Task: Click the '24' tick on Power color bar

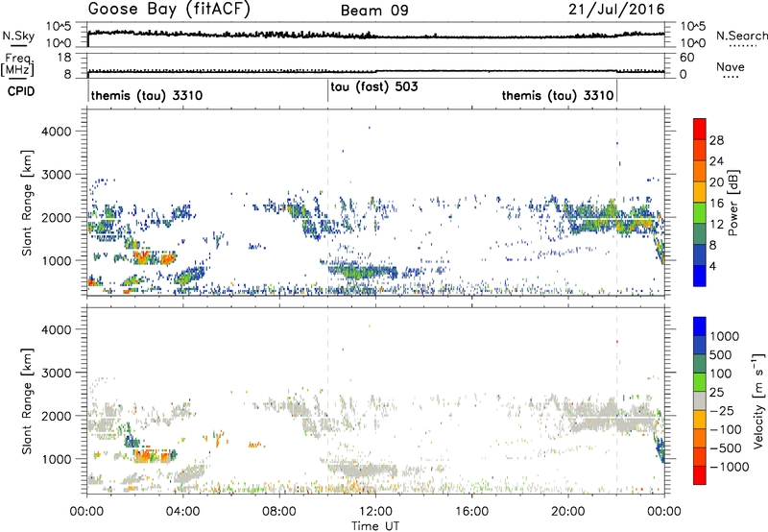Action: pyautogui.click(x=716, y=161)
